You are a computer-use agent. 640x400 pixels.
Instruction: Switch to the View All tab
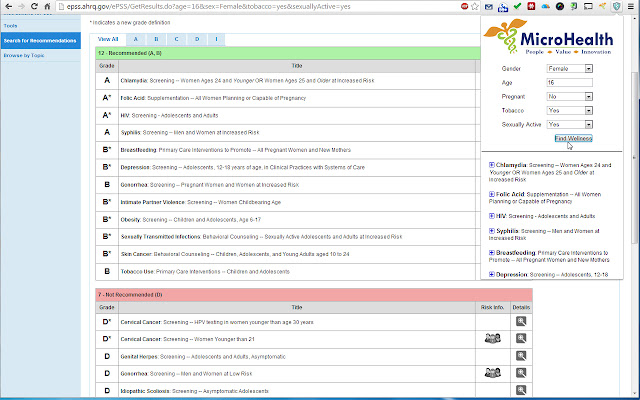[x=108, y=39]
